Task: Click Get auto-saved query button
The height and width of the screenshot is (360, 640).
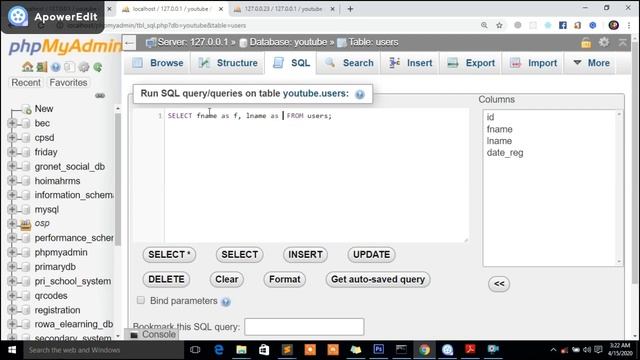Action: [x=378, y=280]
